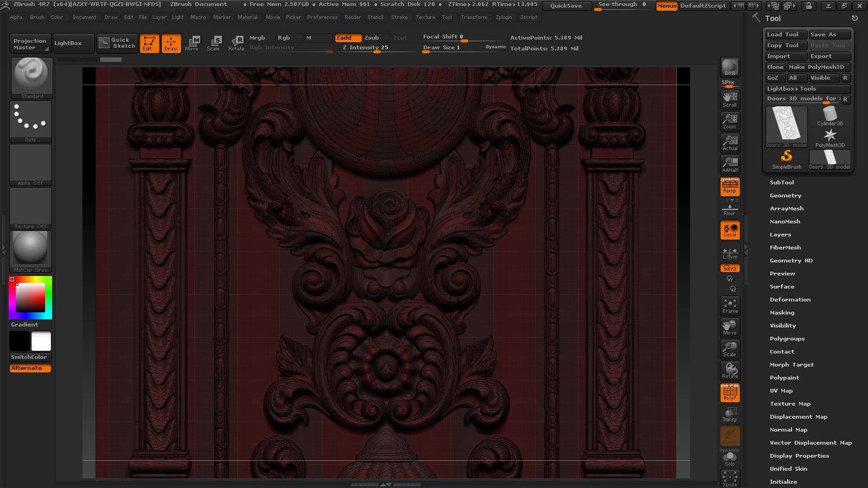The image size is (868, 488).
Task: Click Make PolyMesh3D button
Action: [818, 67]
